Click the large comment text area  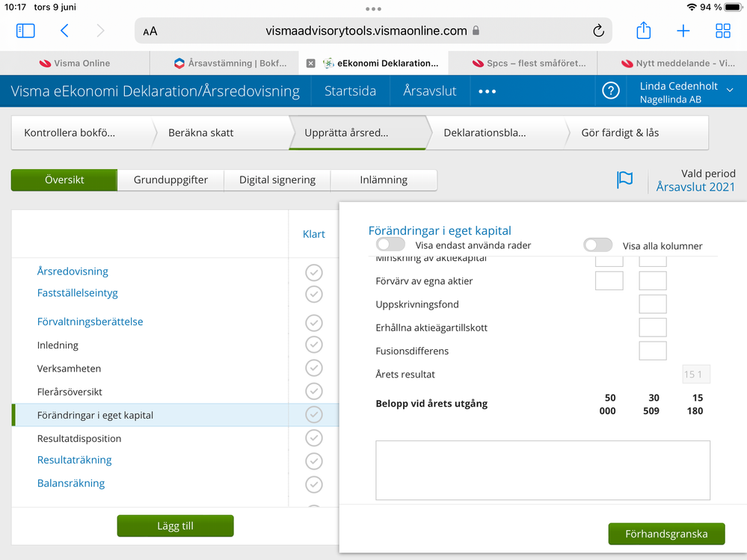[543, 470]
